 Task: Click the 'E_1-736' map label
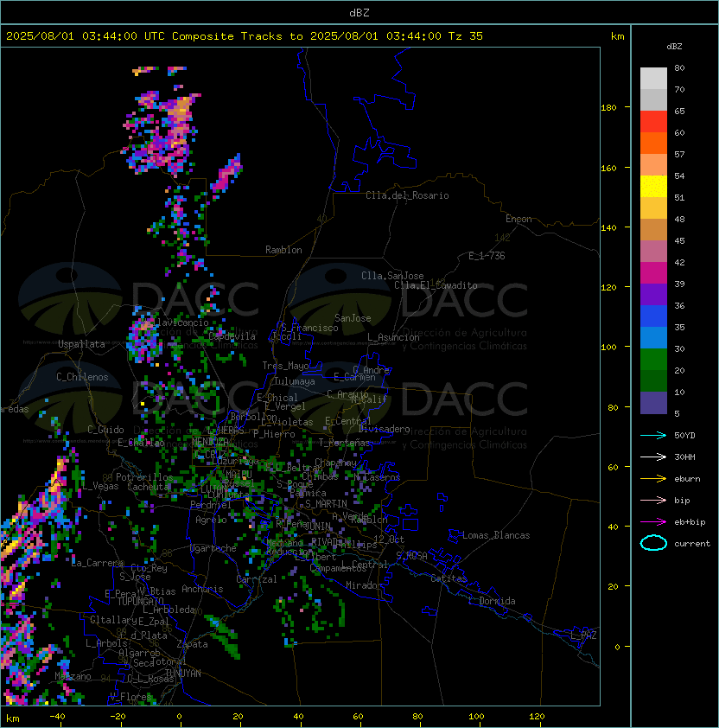click(487, 256)
